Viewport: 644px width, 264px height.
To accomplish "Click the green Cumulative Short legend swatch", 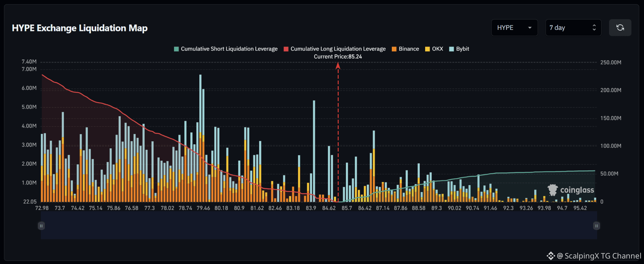I will [176, 49].
